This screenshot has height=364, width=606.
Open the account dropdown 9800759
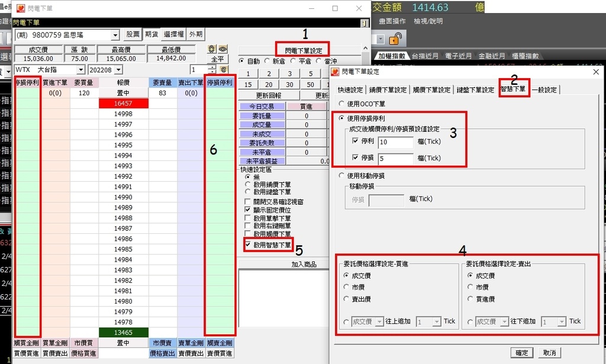pos(115,35)
